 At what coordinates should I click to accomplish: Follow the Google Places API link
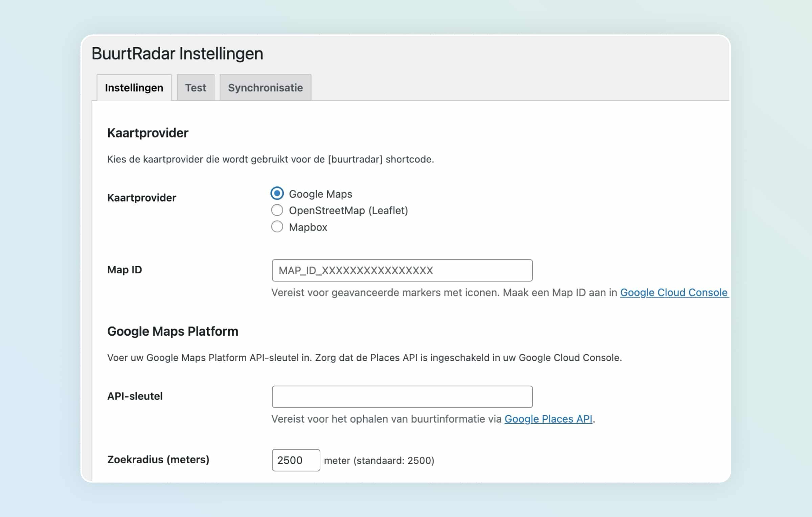548,419
